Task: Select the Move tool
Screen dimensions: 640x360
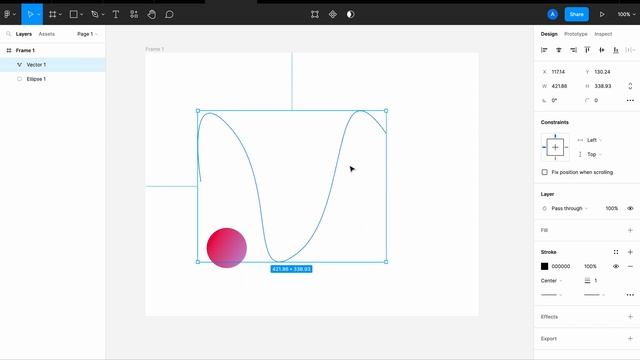Action: pyautogui.click(x=30, y=14)
